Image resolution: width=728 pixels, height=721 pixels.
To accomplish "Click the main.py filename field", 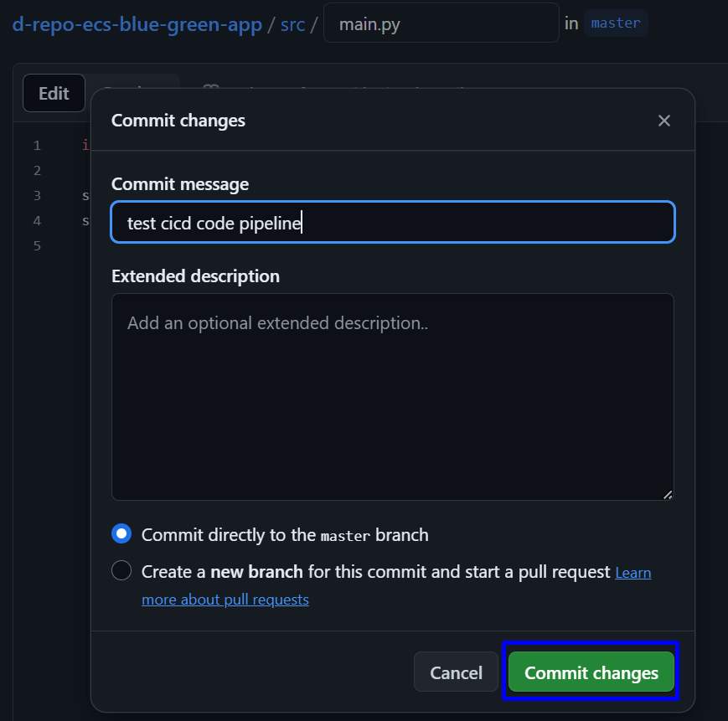I will point(441,23).
